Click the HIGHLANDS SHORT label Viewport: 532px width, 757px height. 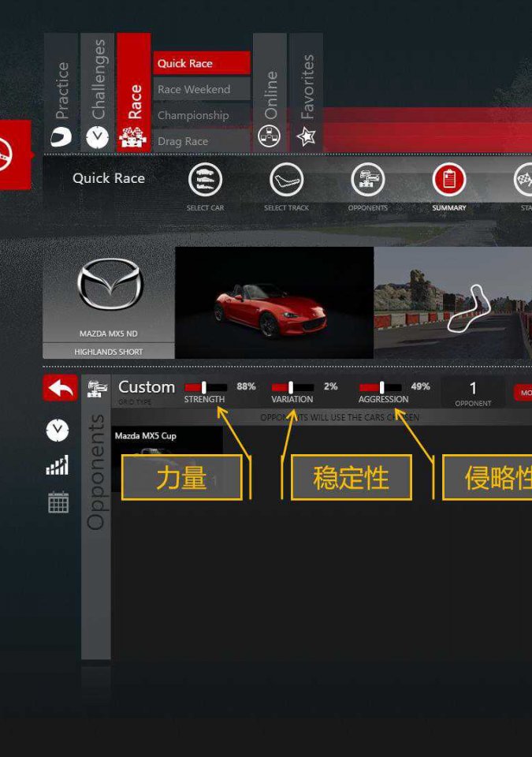[109, 352]
